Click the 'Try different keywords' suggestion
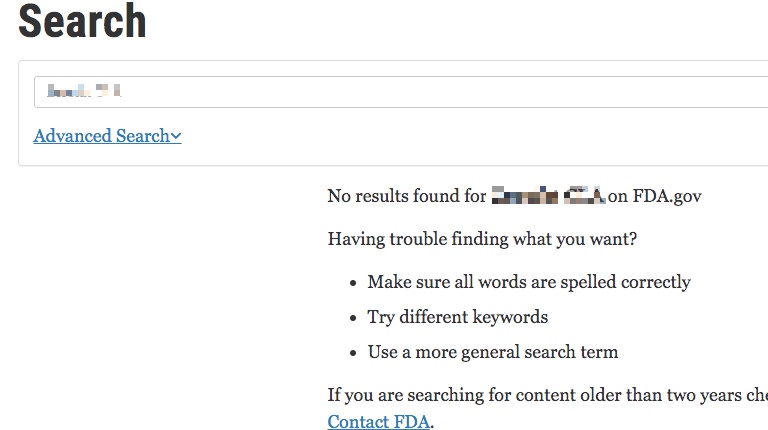Screen dimensions: 768x430 pyautogui.click(x=458, y=317)
